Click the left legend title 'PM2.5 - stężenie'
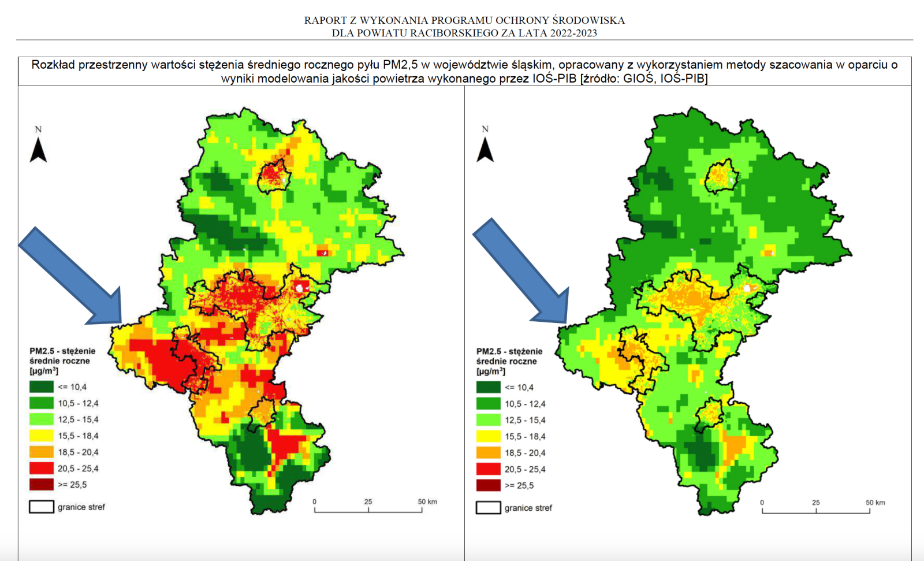The height and width of the screenshot is (561, 924). (62, 351)
